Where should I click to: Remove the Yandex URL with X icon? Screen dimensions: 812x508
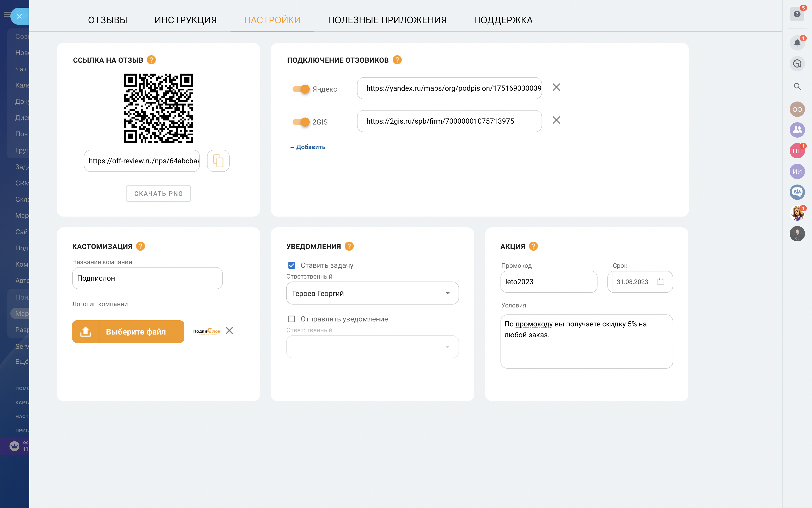coord(556,87)
